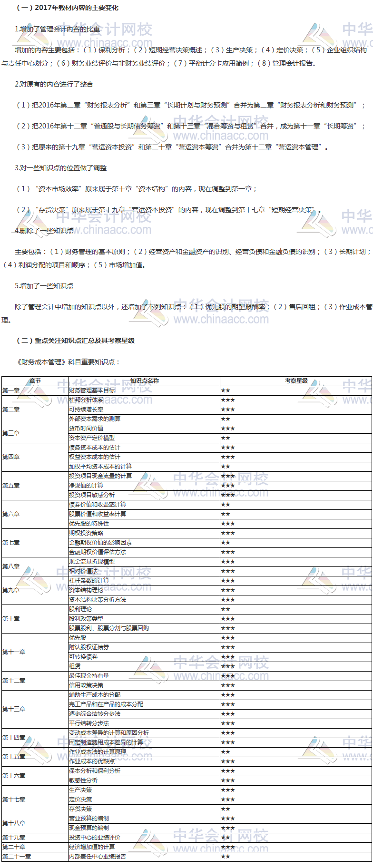The width and height of the screenshot is (373, 868).
Task: Click cell "杠杆系数的计算"
Action: [x=144, y=581]
